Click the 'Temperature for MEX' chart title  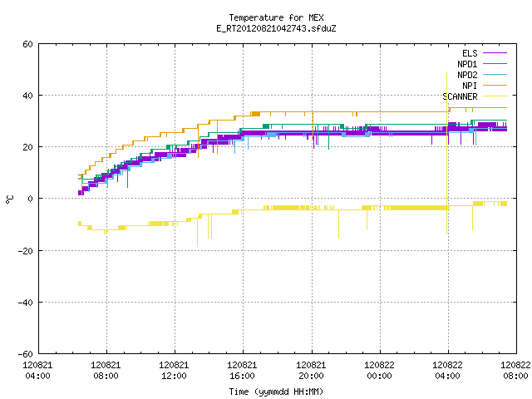coord(276,17)
